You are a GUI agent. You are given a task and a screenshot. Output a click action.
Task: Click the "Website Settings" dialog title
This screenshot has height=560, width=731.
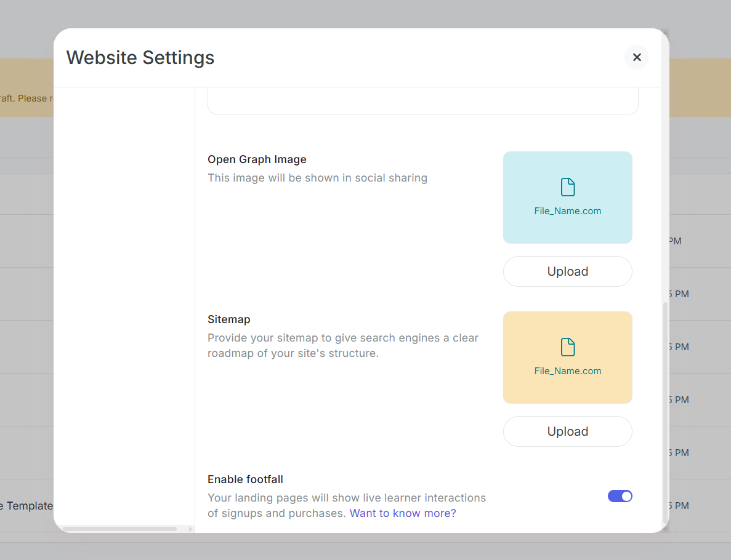[x=140, y=57]
